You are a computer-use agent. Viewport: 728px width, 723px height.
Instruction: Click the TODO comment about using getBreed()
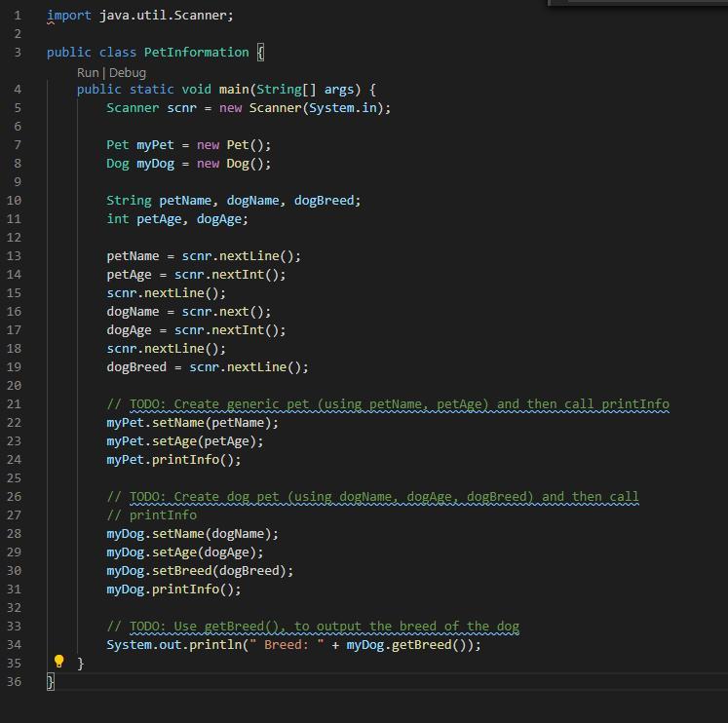[313, 627]
